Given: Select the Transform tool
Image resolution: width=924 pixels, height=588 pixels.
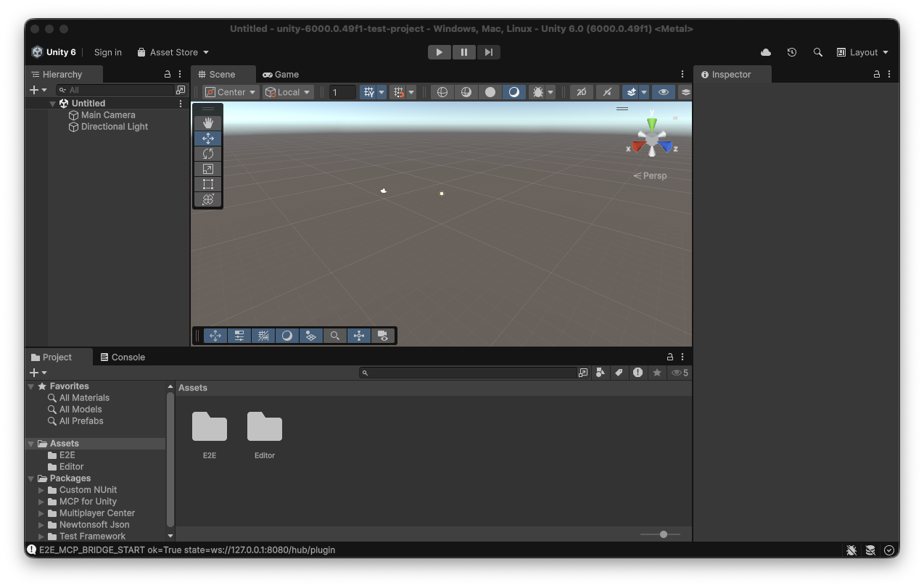Looking at the screenshot, I should [x=208, y=199].
